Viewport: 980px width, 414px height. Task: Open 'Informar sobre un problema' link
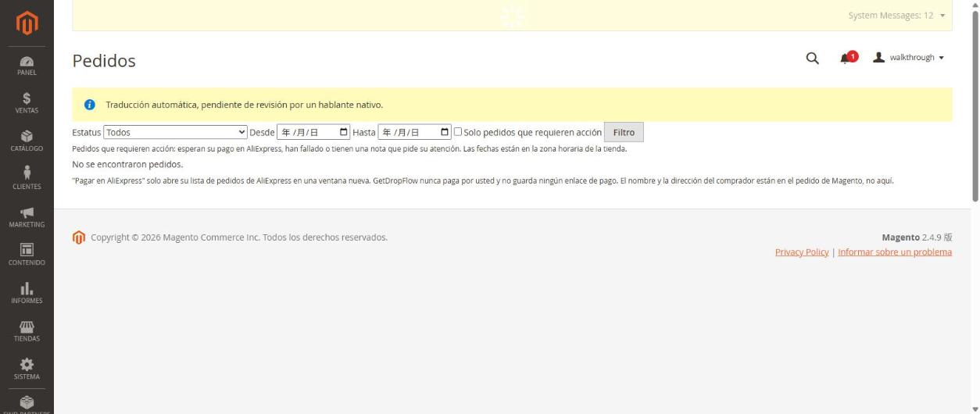(x=895, y=252)
